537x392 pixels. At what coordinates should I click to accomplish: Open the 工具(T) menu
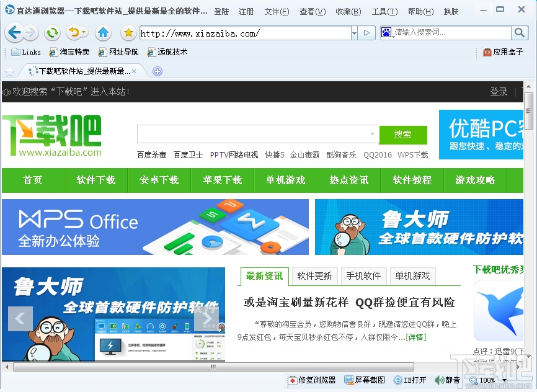tap(384, 12)
